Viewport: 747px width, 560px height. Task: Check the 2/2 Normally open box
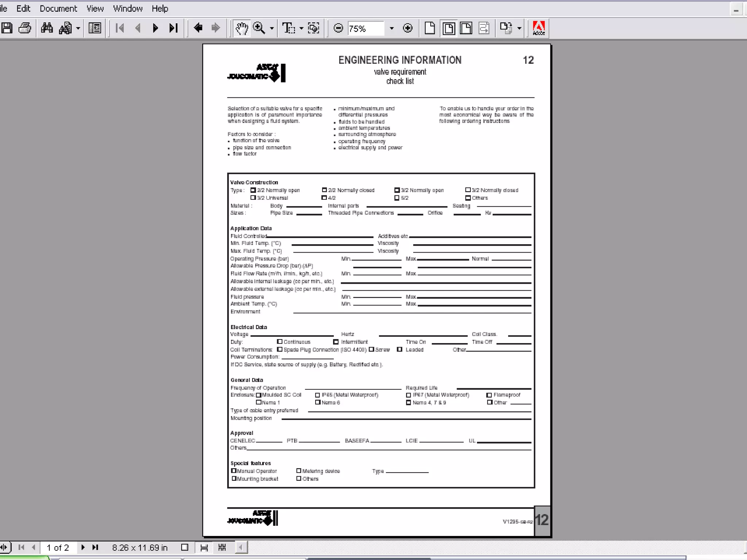click(x=253, y=190)
